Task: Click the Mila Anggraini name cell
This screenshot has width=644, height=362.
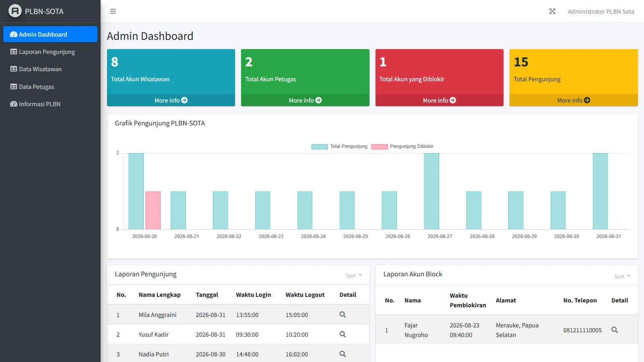Action: [157, 315]
